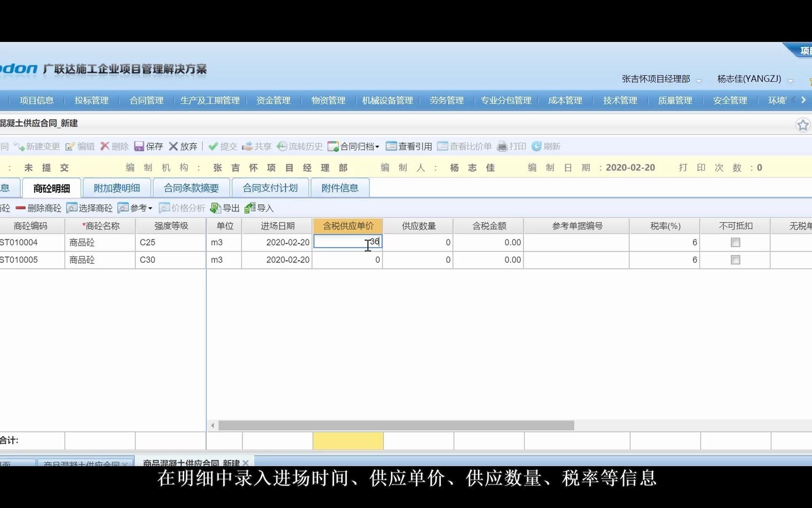Click the View References (查看引用) icon

pyautogui.click(x=391, y=146)
